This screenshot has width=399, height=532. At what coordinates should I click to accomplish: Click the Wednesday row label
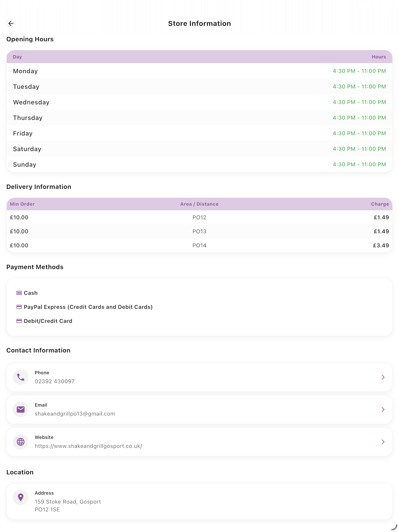click(31, 102)
